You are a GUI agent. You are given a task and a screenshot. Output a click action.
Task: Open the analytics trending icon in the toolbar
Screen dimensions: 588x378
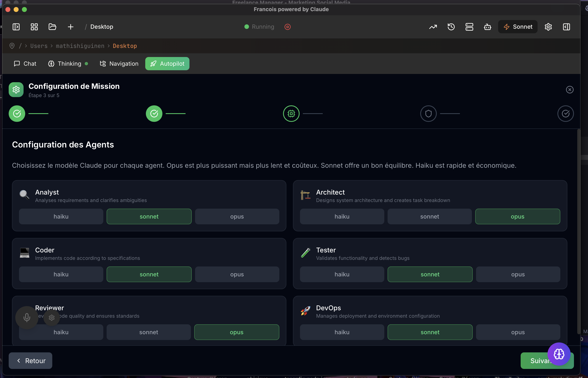click(x=433, y=27)
